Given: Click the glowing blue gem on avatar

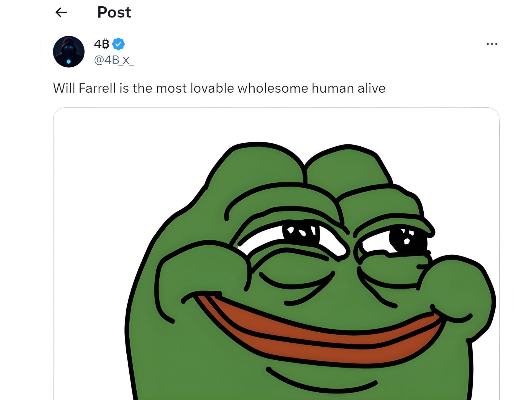Looking at the screenshot, I should coord(69,62).
